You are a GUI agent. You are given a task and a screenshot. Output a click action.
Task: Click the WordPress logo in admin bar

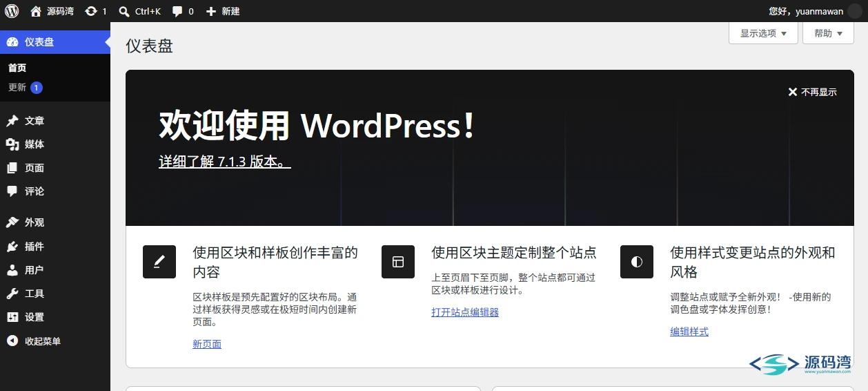point(12,11)
